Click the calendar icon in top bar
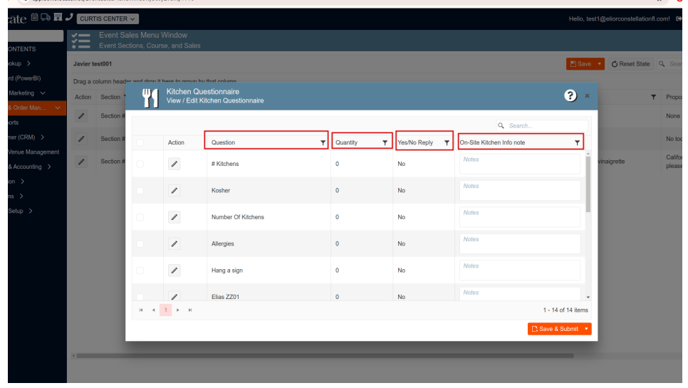This screenshot has width=688, height=388. point(34,17)
